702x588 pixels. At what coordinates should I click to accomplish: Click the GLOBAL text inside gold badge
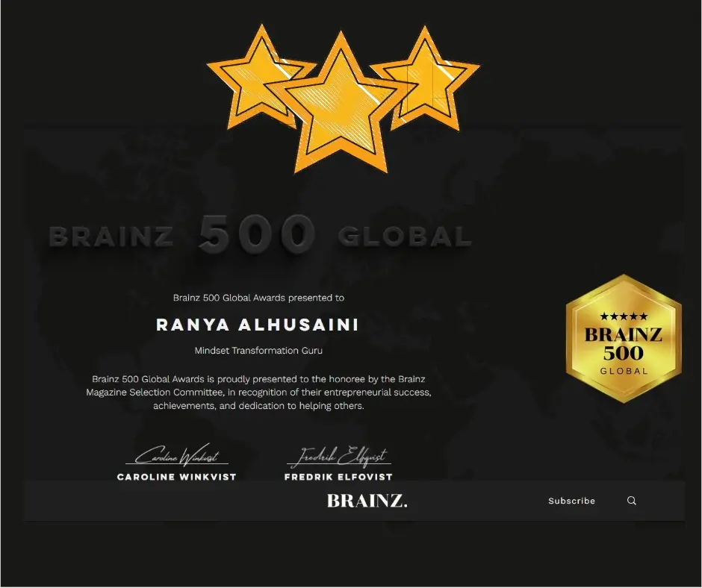tap(624, 371)
